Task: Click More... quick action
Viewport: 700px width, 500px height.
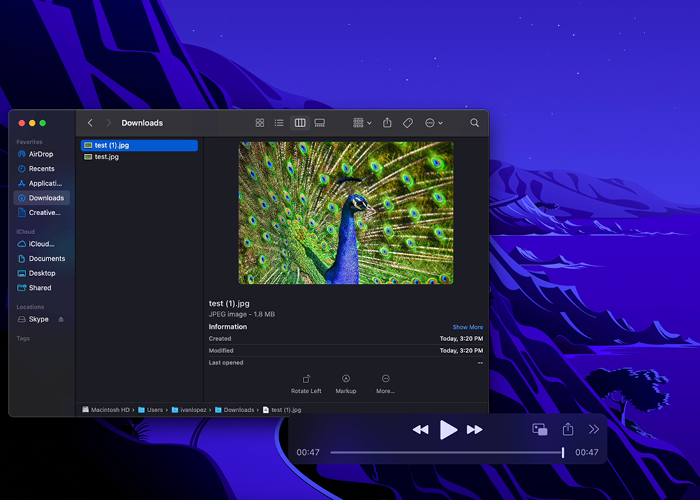Action: click(x=386, y=384)
